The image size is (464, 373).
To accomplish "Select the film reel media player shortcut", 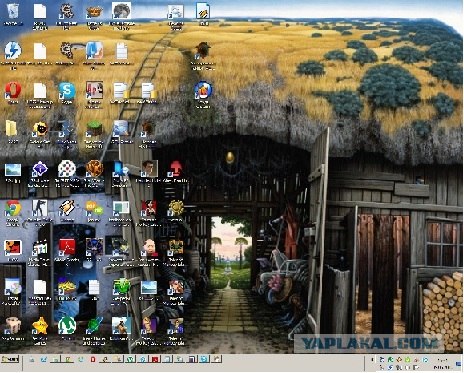I will pyautogui.click(x=67, y=169).
